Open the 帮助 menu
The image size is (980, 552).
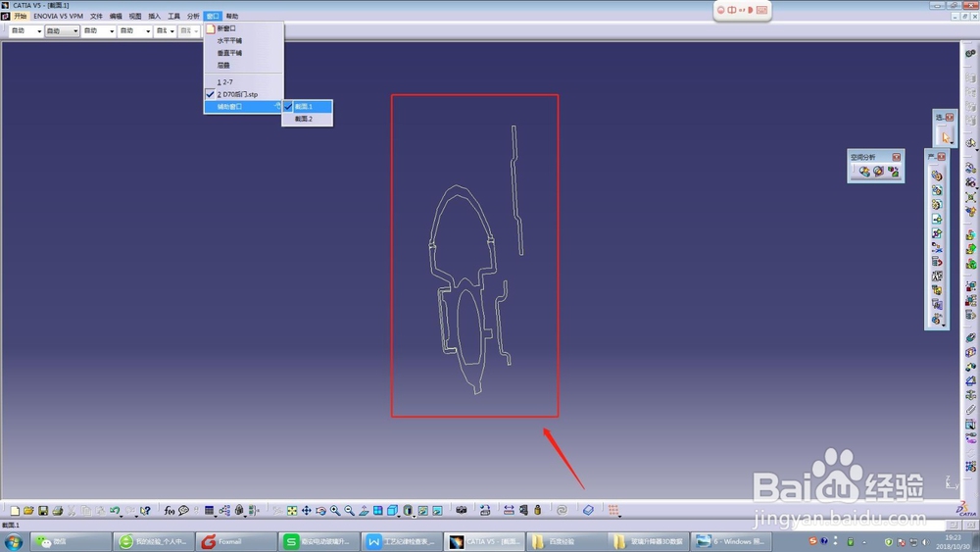(x=232, y=17)
